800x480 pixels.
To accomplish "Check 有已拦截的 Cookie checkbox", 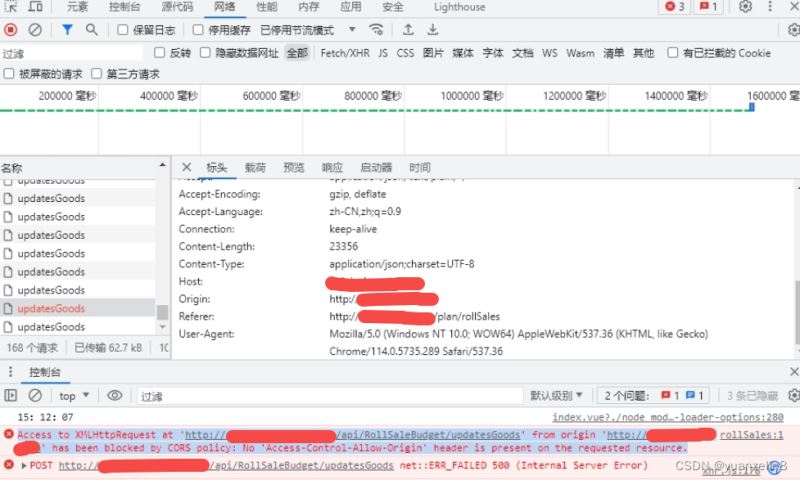I will coord(672,53).
